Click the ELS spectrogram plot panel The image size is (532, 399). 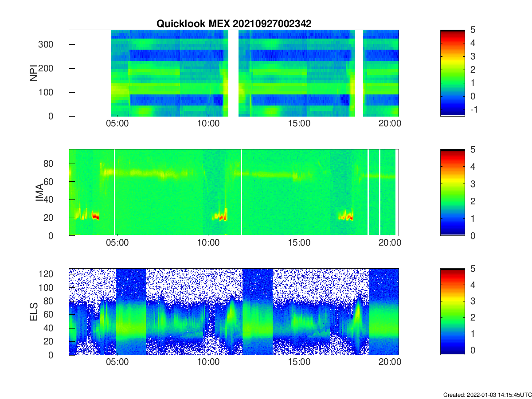[x=234, y=312]
